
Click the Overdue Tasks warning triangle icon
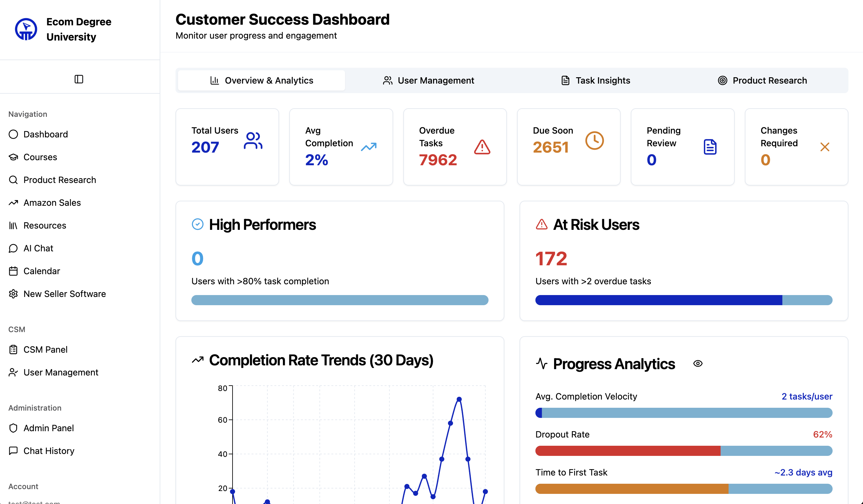point(482,147)
